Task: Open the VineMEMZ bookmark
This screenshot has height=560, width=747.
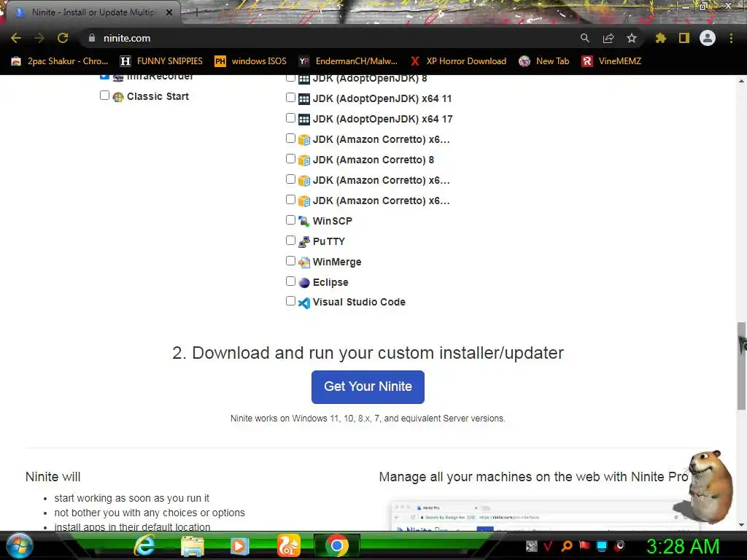Action: (612, 61)
